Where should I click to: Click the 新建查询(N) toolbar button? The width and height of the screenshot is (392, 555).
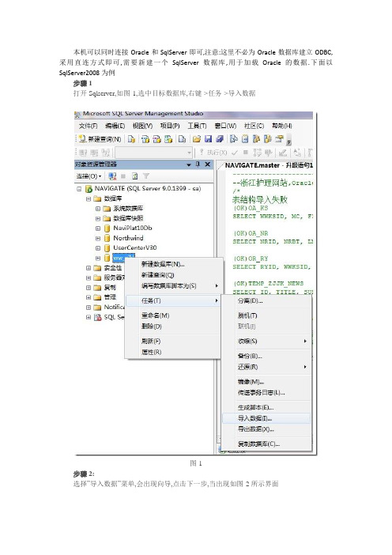[100, 139]
